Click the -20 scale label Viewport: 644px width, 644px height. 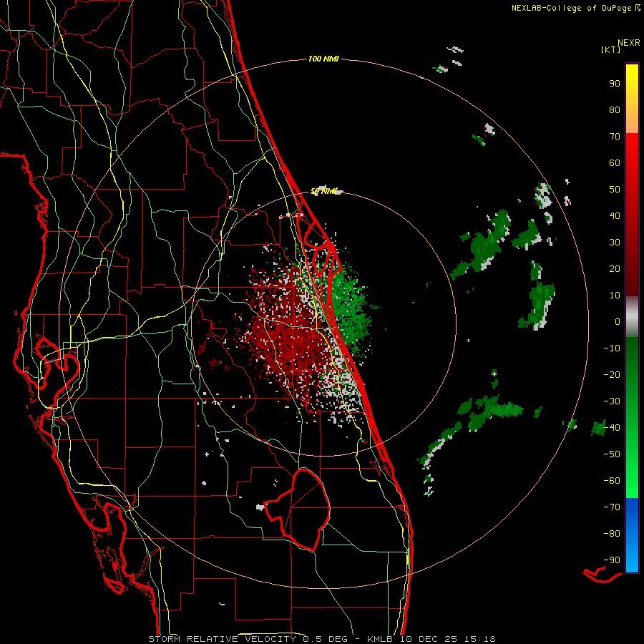click(612, 374)
